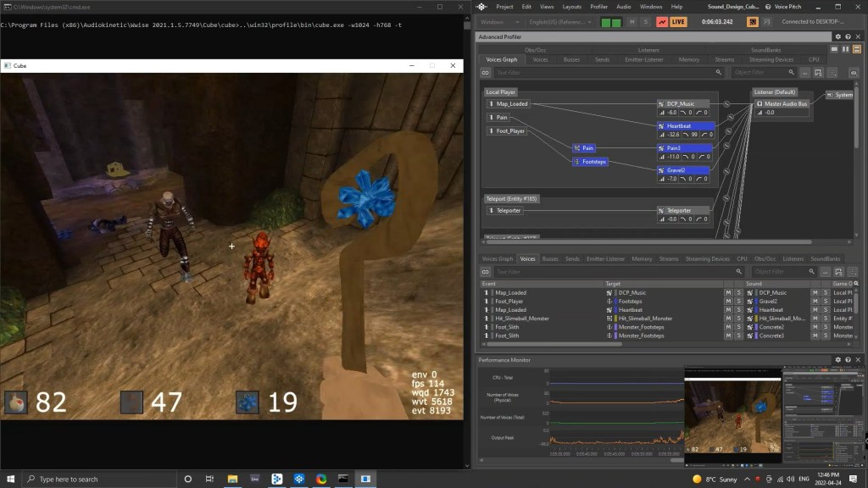
Task: Click the search magnifier in the Text Filter
Action: 717,71
